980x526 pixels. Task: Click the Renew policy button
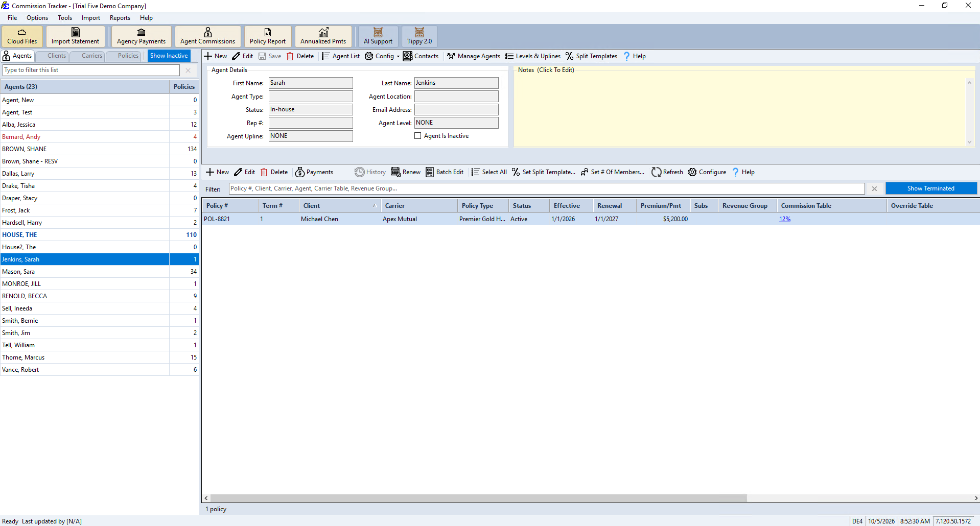click(406, 172)
